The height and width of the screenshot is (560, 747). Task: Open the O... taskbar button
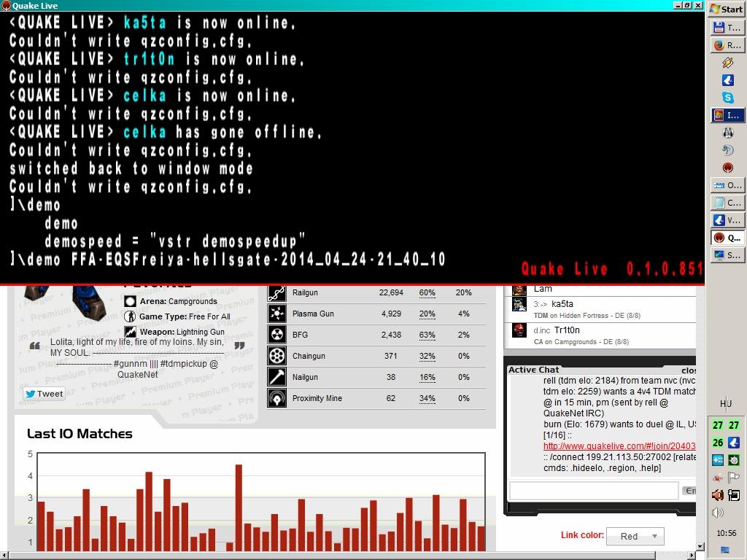727,184
